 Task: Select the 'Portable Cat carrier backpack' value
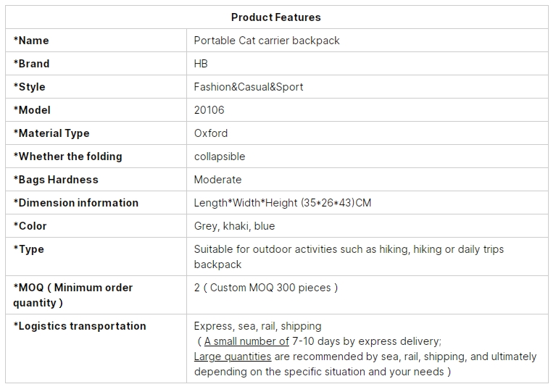(267, 41)
